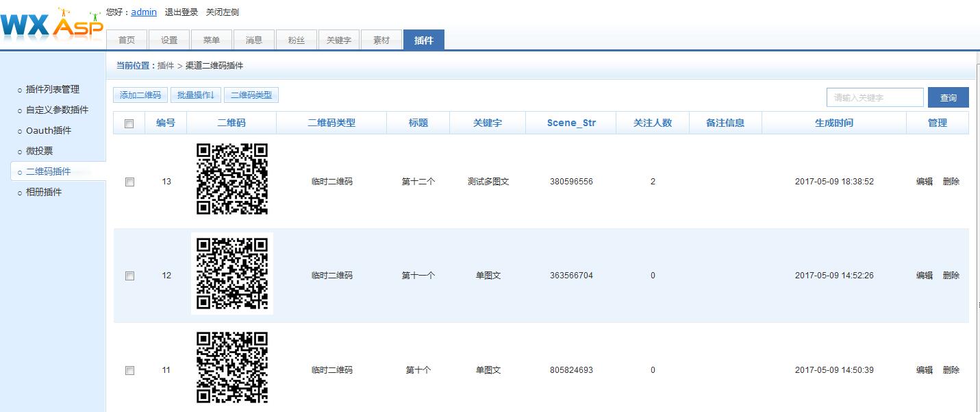Open the admin user link
This screenshot has height=412, width=980.
pos(144,12)
